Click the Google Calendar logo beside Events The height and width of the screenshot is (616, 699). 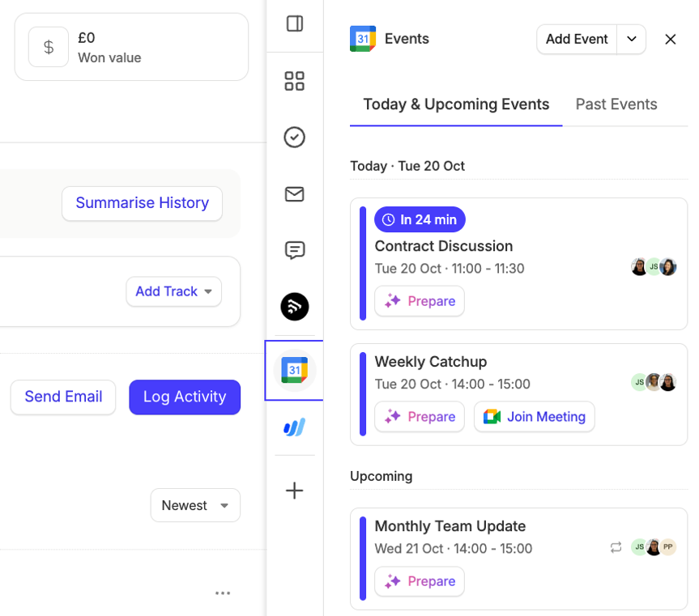(362, 39)
